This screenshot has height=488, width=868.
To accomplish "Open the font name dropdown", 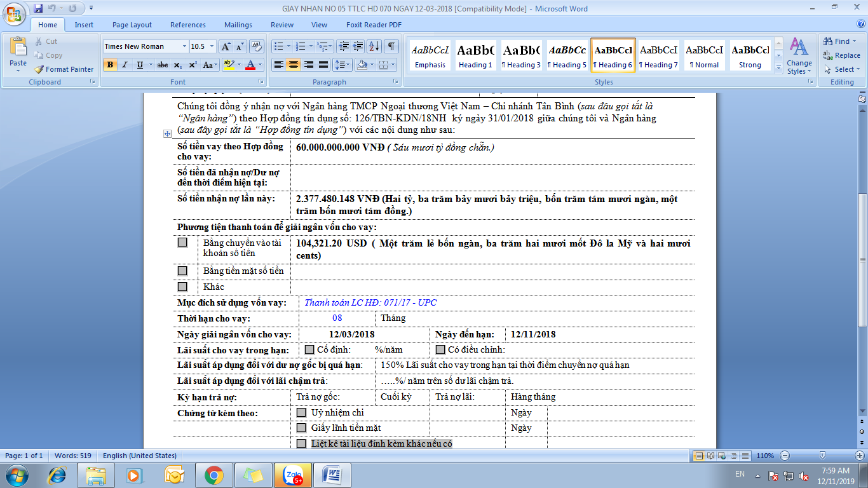I will [184, 46].
